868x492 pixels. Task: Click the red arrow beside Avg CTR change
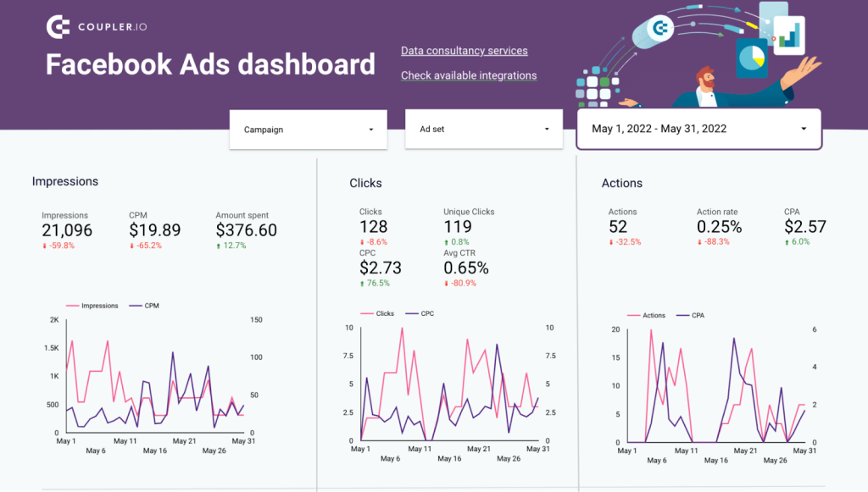[x=444, y=283]
